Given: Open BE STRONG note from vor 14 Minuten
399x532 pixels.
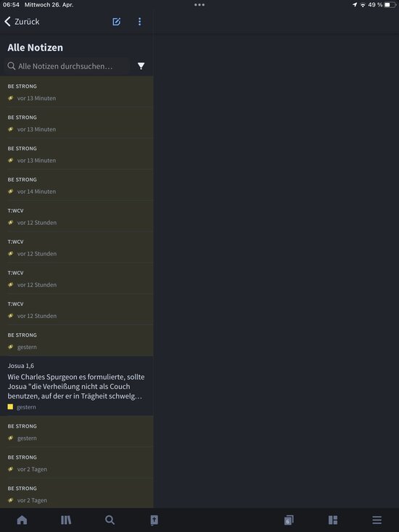Looking at the screenshot, I should pyautogui.click(x=77, y=185).
